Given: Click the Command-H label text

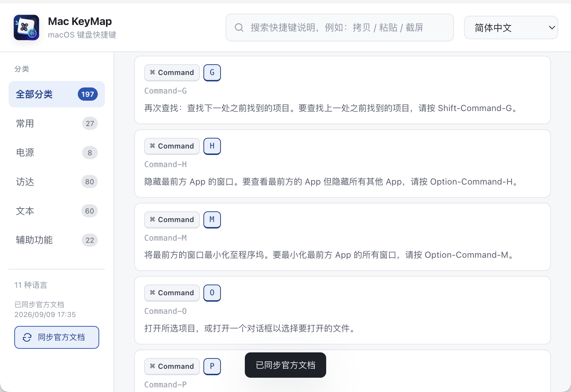Looking at the screenshot, I should (166, 165).
